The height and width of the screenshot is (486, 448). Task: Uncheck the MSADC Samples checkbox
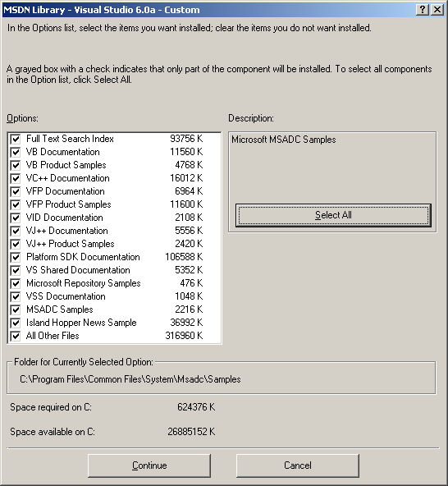click(16, 309)
